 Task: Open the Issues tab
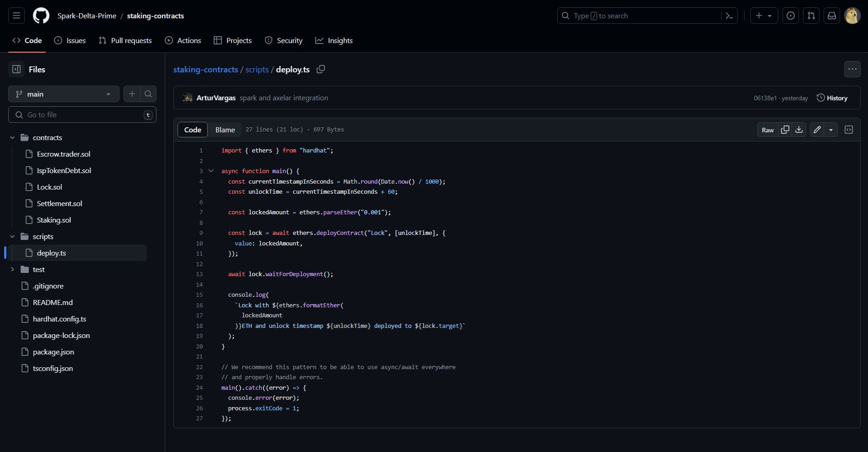click(x=70, y=40)
